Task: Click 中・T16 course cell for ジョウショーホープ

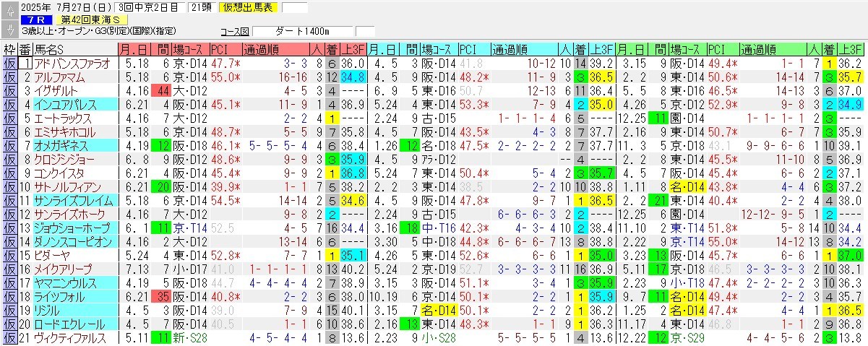Action: 438,228
